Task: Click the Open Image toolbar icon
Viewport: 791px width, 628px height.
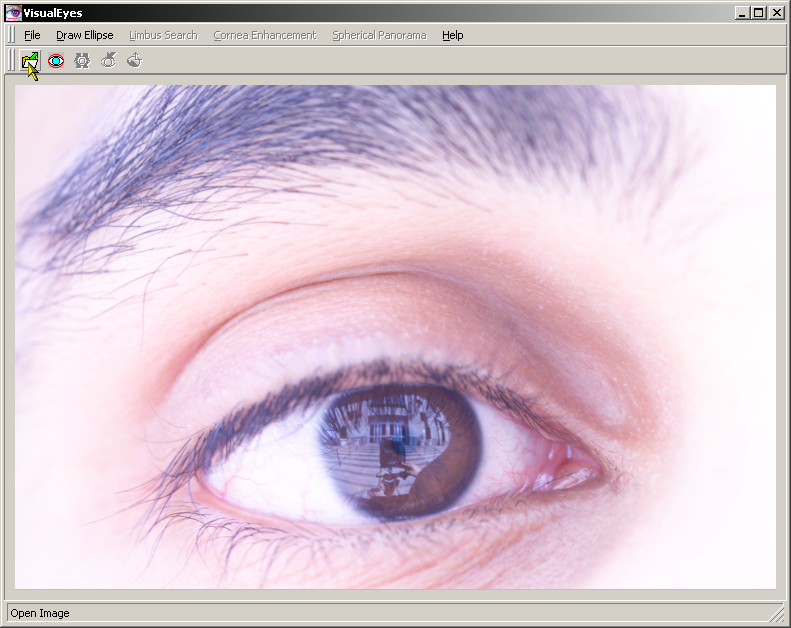Action: pos(30,61)
